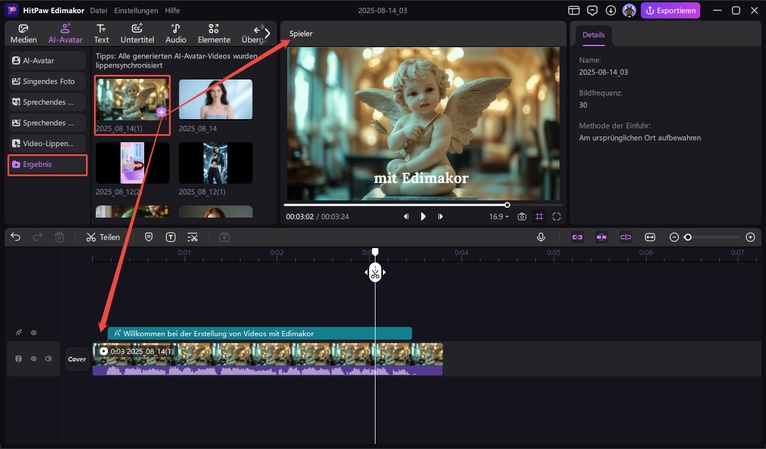Viewport: 766px width, 449px height.
Task: Click the player progress slider handle
Action: [x=507, y=205]
